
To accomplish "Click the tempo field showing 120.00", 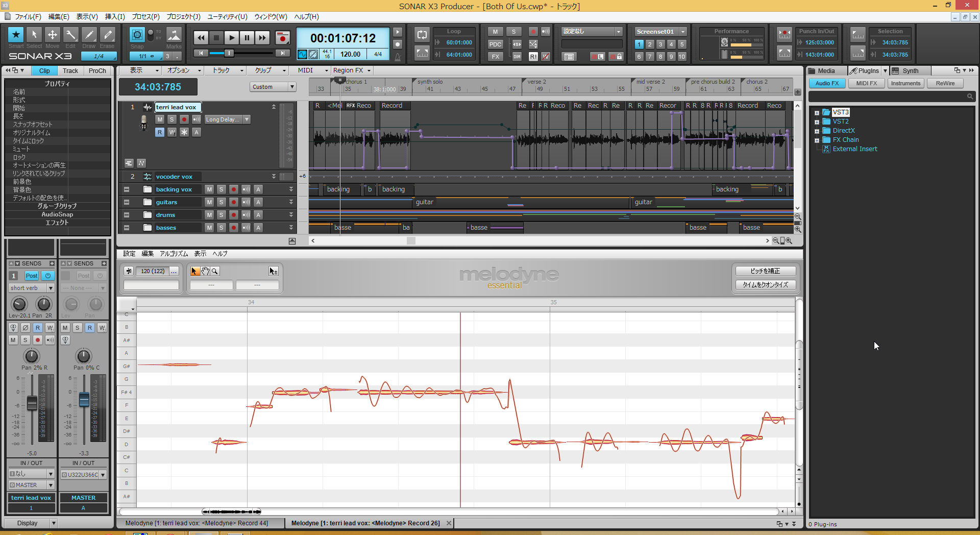I will pyautogui.click(x=350, y=54).
